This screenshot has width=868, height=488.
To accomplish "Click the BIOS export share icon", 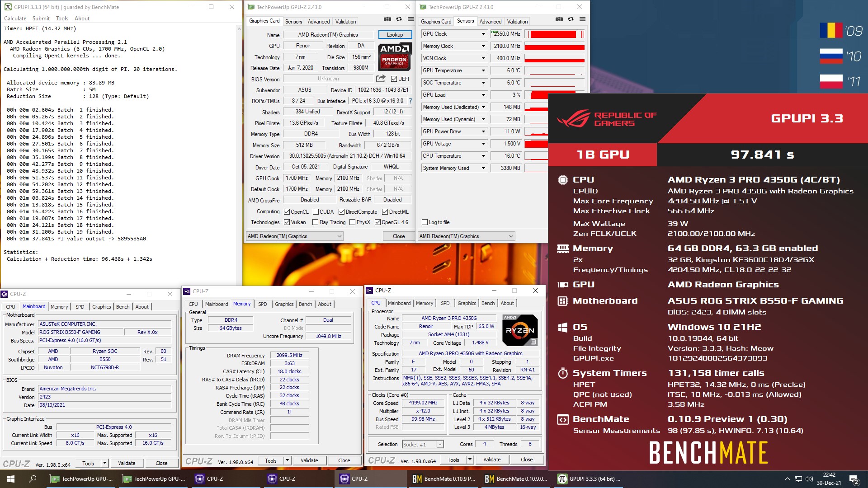I will tap(381, 79).
